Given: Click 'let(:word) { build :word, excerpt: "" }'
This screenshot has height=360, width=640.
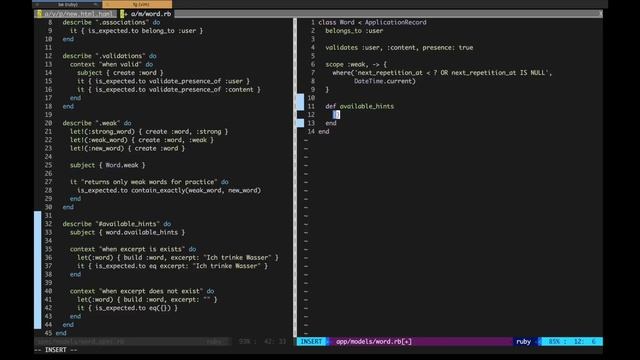Looking at the screenshot, I should click(x=147, y=299).
